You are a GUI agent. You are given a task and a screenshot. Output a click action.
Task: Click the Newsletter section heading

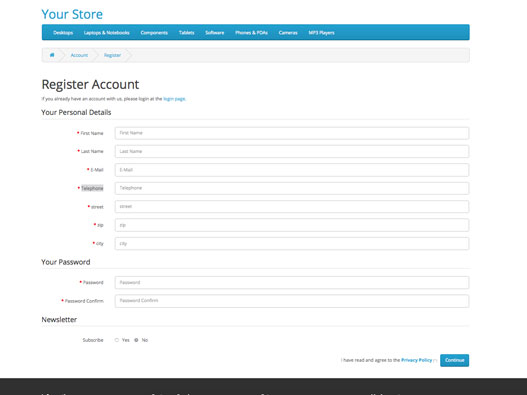pos(59,319)
